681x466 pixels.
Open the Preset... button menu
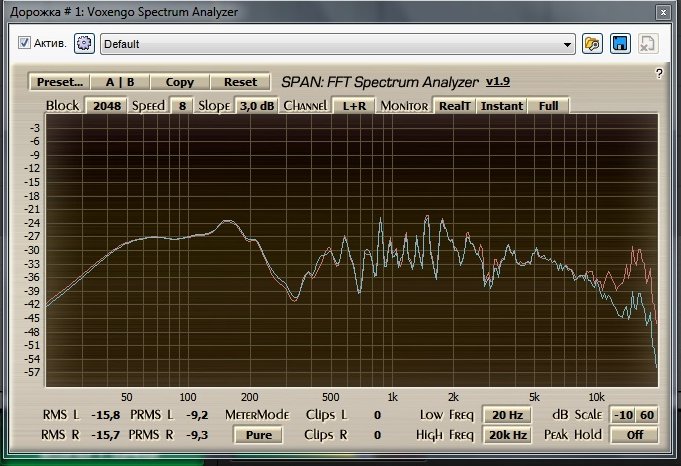[60, 82]
